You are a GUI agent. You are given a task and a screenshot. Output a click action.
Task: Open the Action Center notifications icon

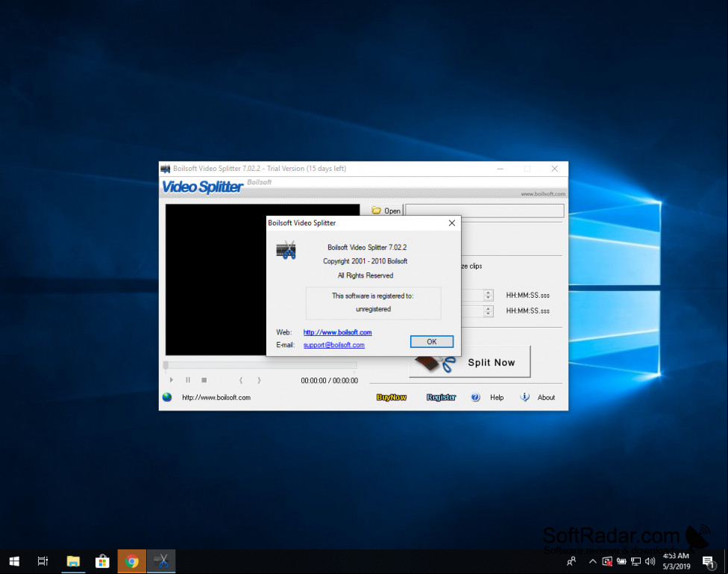(708, 562)
